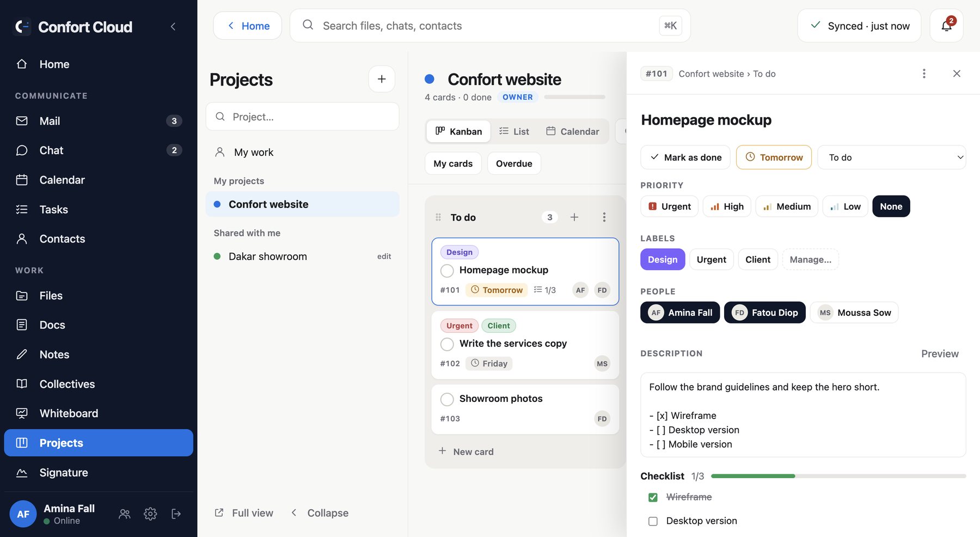
Task: Open Whiteboard from the sidebar
Action: coord(99,413)
